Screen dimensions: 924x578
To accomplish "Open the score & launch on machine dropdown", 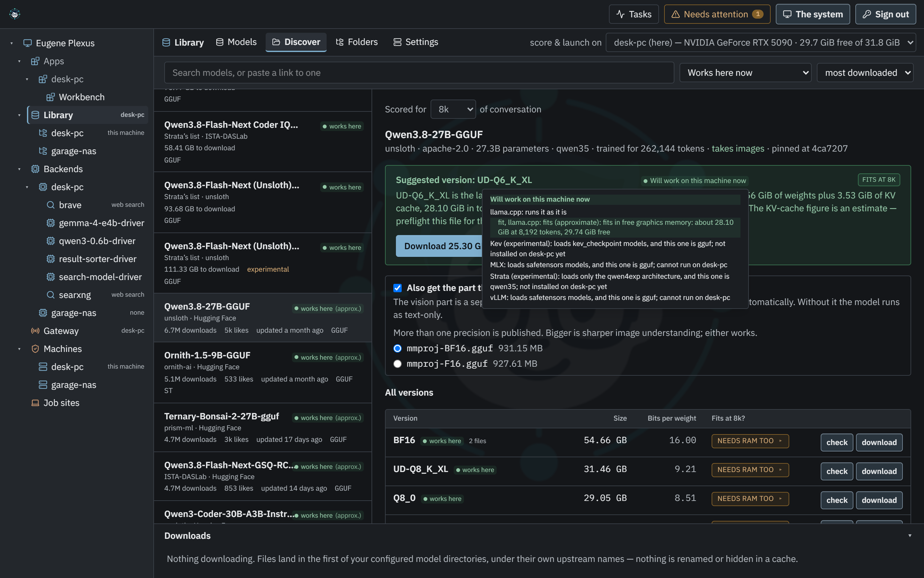I will tap(761, 42).
